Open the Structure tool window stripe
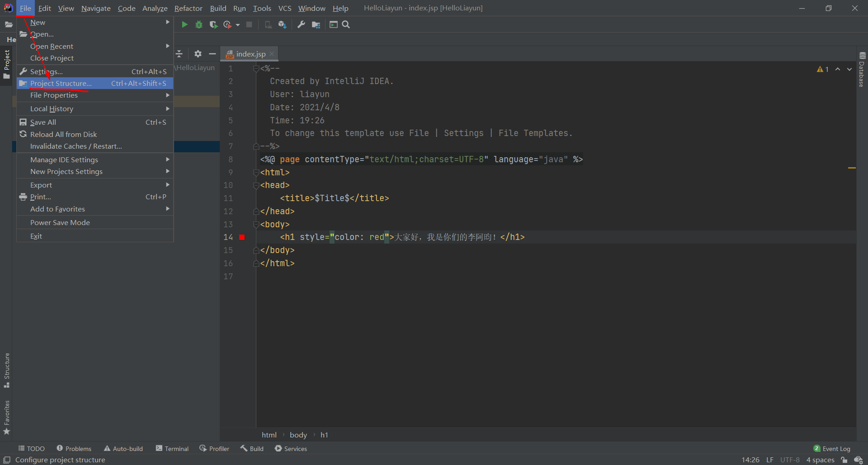The height and width of the screenshot is (465, 868). [x=6, y=370]
